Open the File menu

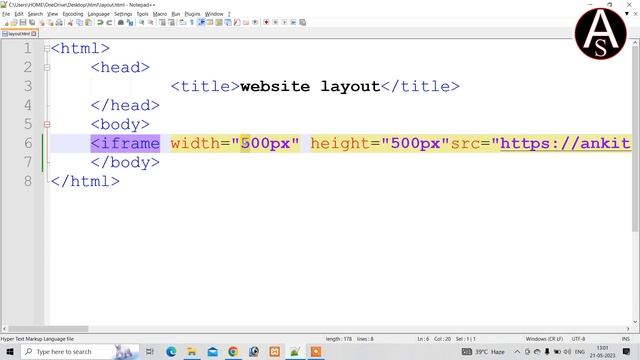pos(6,14)
